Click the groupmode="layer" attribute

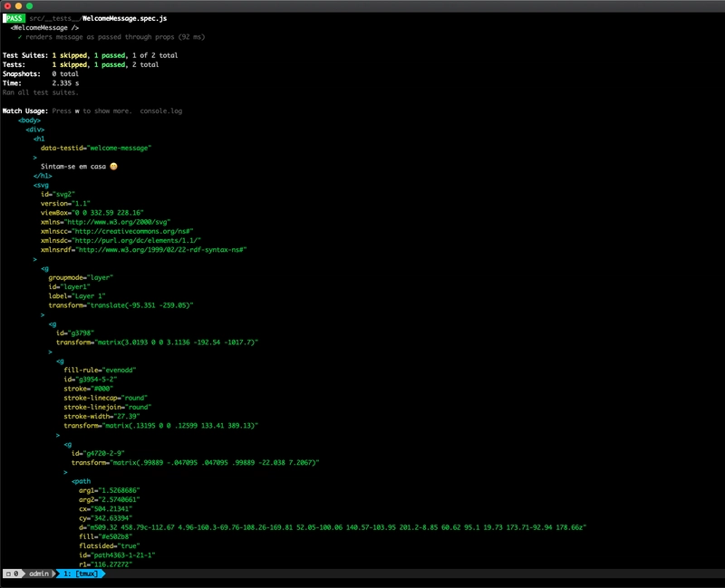[81, 277]
